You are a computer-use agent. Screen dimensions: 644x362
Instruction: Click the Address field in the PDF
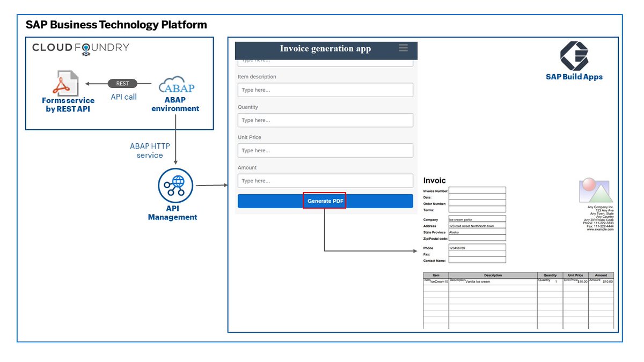pyautogui.click(x=477, y=225)
